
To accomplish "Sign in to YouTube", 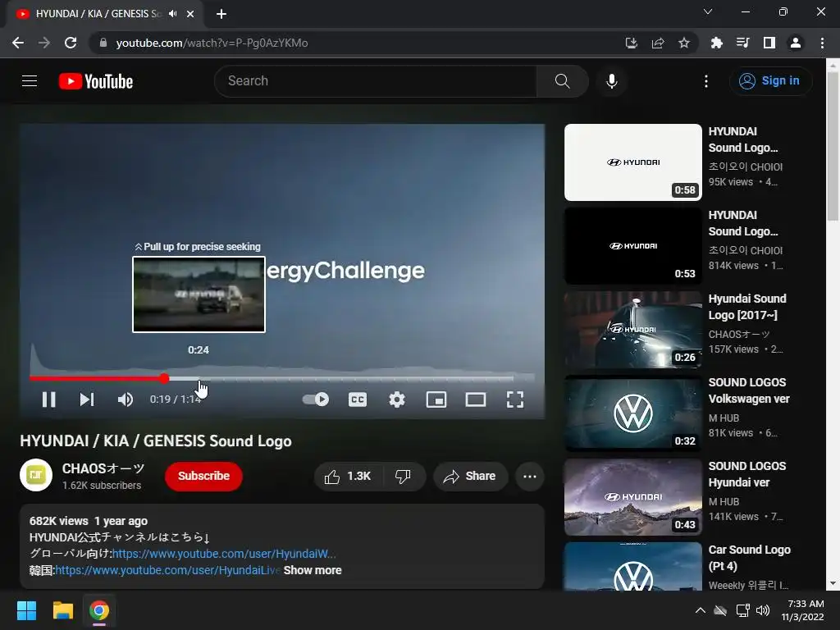I will tap(769, 81).
